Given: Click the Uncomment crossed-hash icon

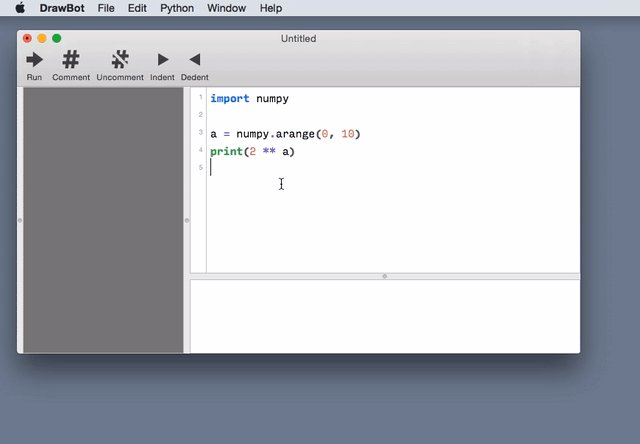Looking at the screenshot, I should [120, 60].
